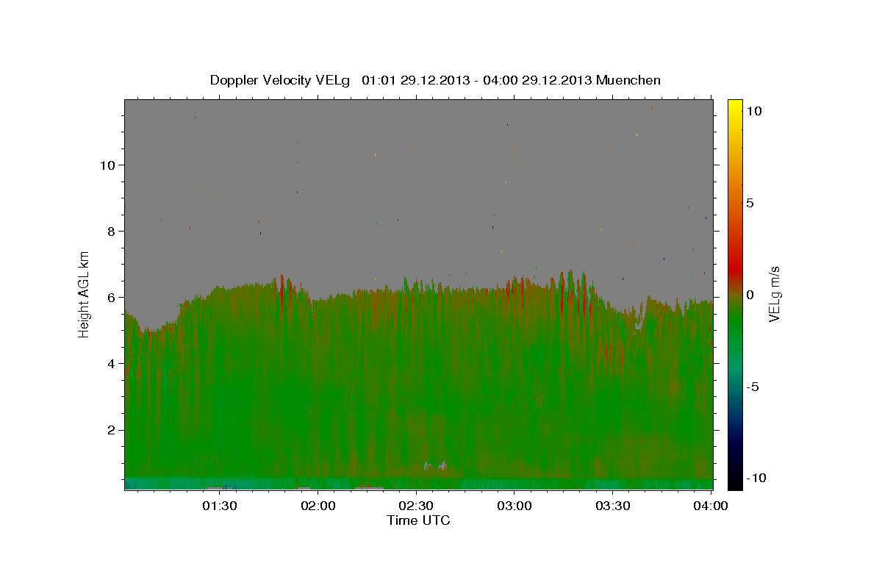The image size is (882, 588).
Task: Click the 03:30 time tick label
Action: 613,506
